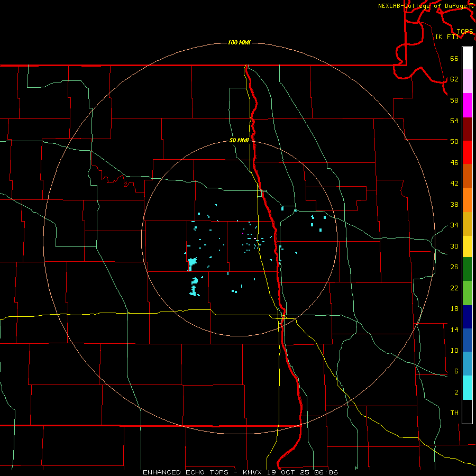Click the 'TH' threshold legend label
This screenshot has height=476, width=476.
point(454,413)
